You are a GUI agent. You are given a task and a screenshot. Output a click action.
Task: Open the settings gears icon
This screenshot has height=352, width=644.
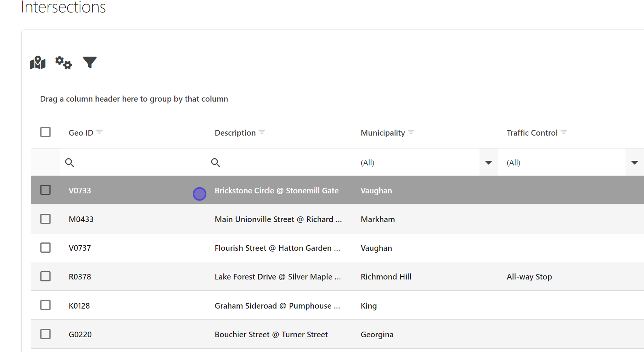63,63
